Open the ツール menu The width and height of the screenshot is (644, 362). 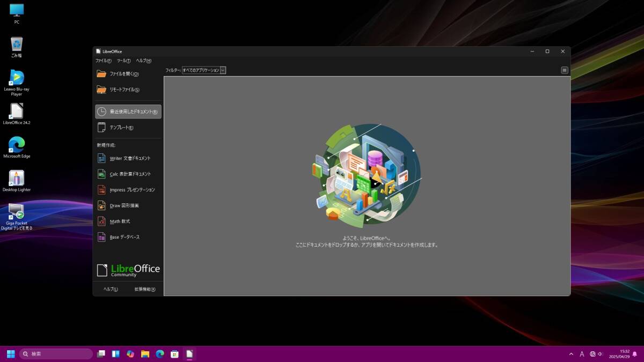pos(123,61)
